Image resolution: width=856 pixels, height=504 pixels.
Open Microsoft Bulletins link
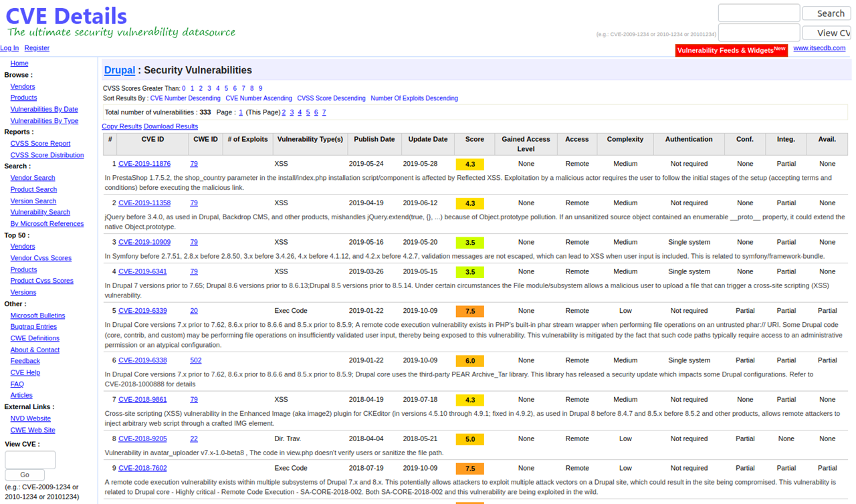click(37, 316)
